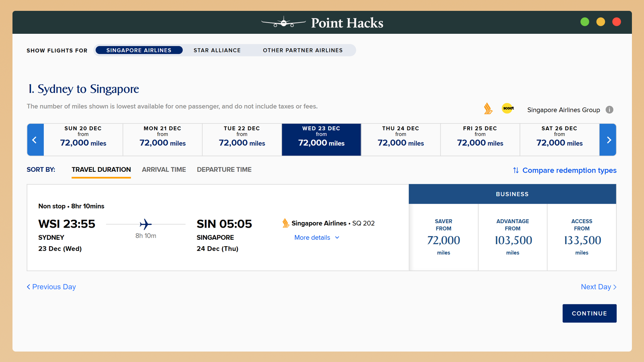Choose the Advantage 103,500 miles fare

click(513, 237)
